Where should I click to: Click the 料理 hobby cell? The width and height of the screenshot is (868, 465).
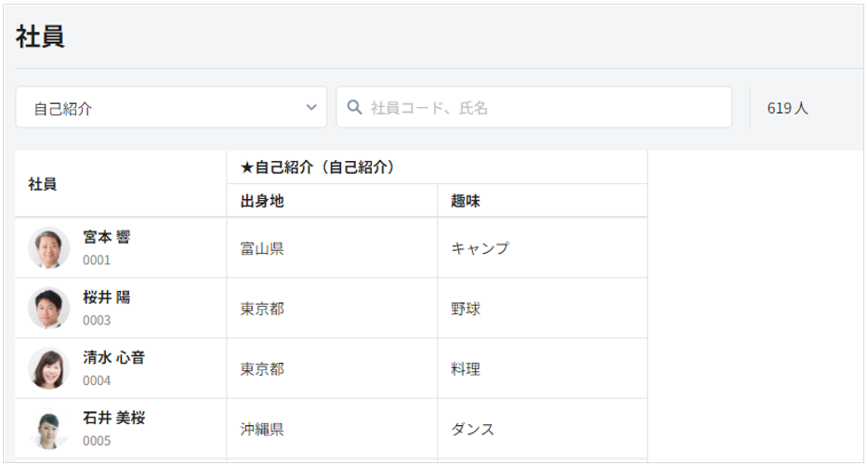click(466, 369)
